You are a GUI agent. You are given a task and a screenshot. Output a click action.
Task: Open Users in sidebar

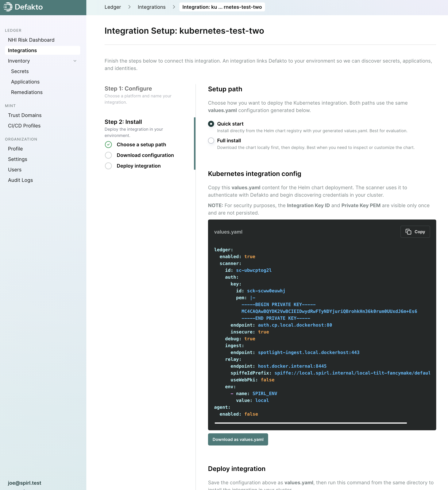coord(43,170)
